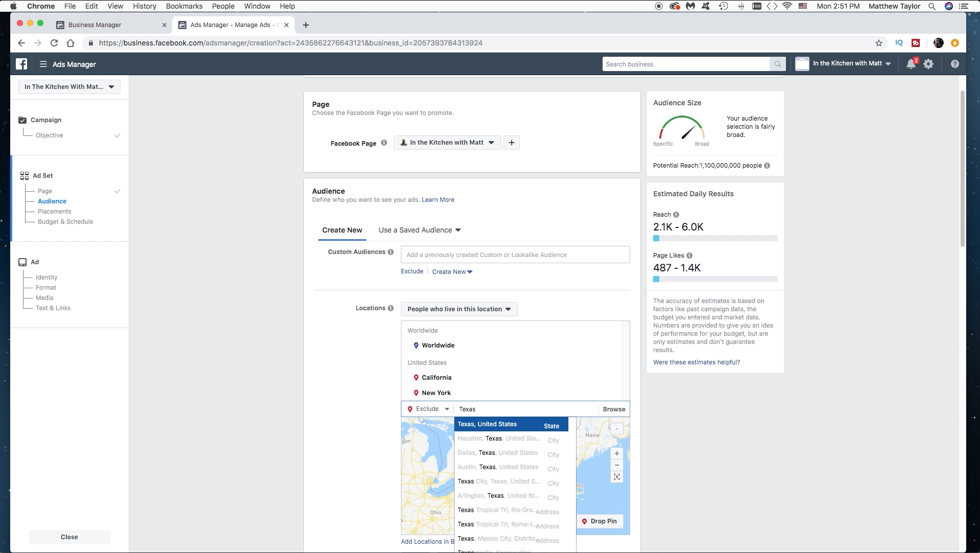Image resolution: width=980 pixels, height=553 pixels.
Task: Click the Custom Audiences input field
Action: pyautogui.click(x=515, y=255)
